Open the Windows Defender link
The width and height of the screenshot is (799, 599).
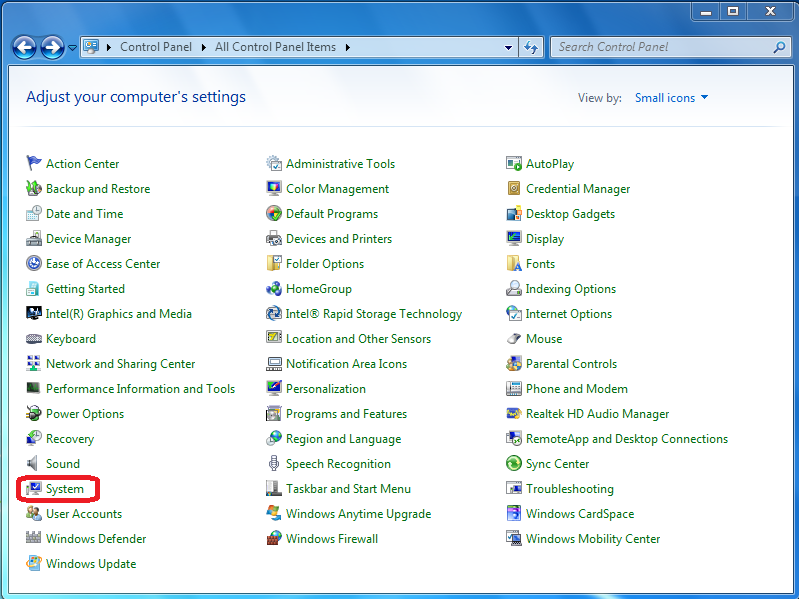[96, 538]
